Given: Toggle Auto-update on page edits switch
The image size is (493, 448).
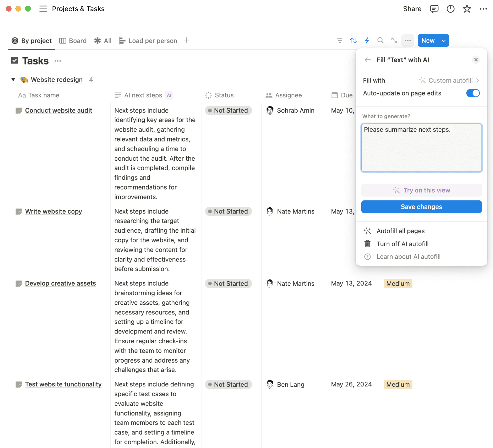Looking at the screenshot, I should pyautogui.click(x=473, y=93).
